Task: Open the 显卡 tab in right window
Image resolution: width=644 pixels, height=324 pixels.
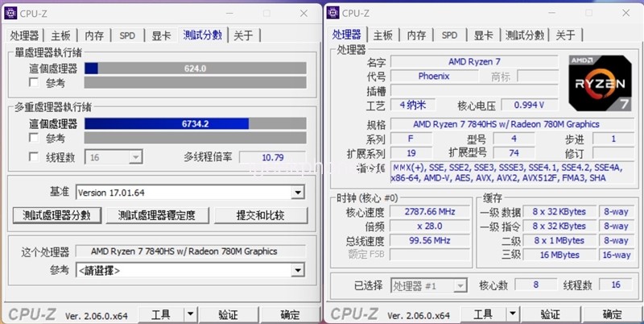Action: pyautogui.click(x=483, y=35)
